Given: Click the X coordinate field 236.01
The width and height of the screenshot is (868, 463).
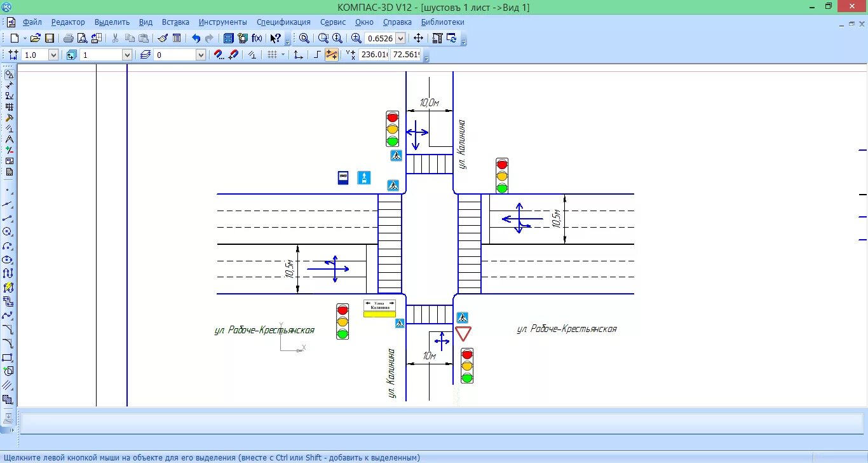Looking at the screenshot, I should click(x=374, y=55).
